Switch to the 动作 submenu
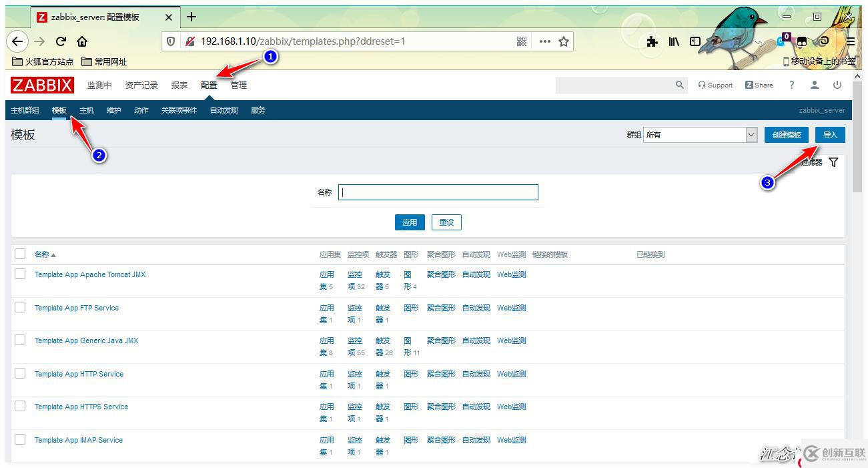 click(141, 110)
